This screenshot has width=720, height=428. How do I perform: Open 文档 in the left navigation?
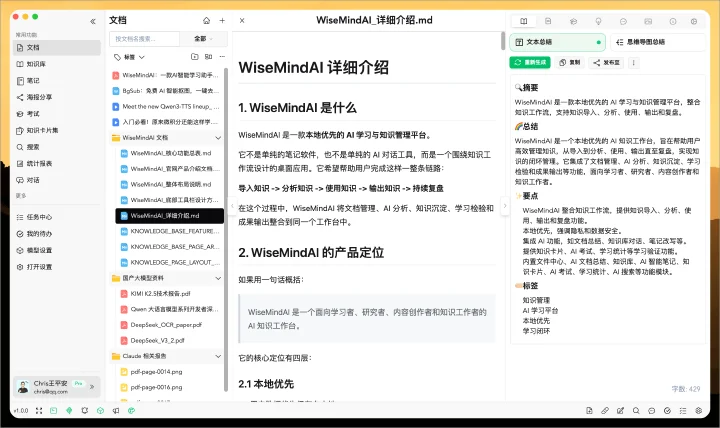coord(57,47)
